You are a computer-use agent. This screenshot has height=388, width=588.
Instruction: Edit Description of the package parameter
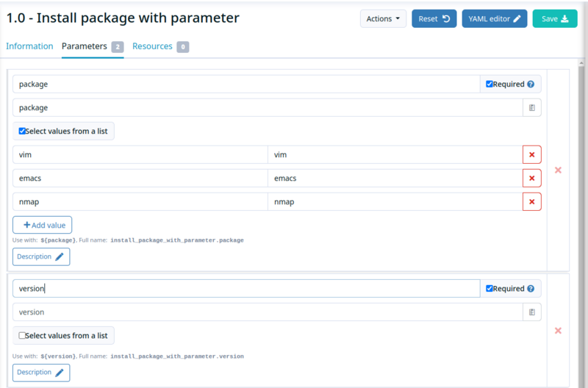click(41, 256)
